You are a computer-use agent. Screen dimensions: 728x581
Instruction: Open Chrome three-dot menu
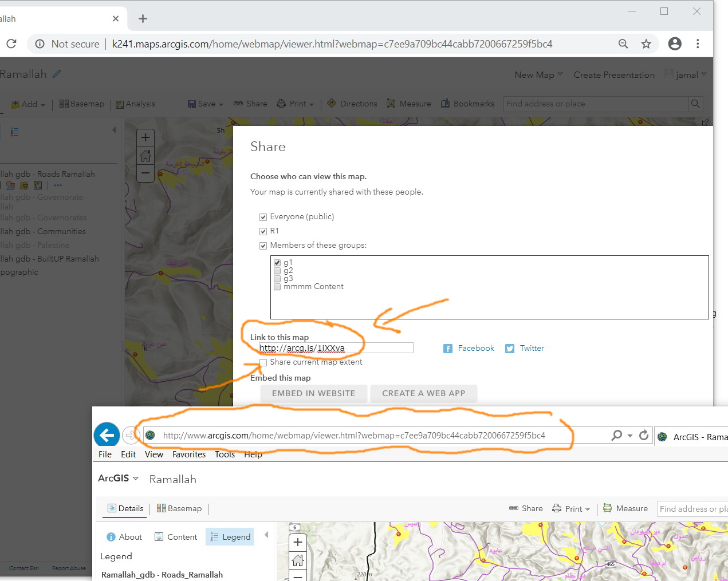click(x=698, y=44)
